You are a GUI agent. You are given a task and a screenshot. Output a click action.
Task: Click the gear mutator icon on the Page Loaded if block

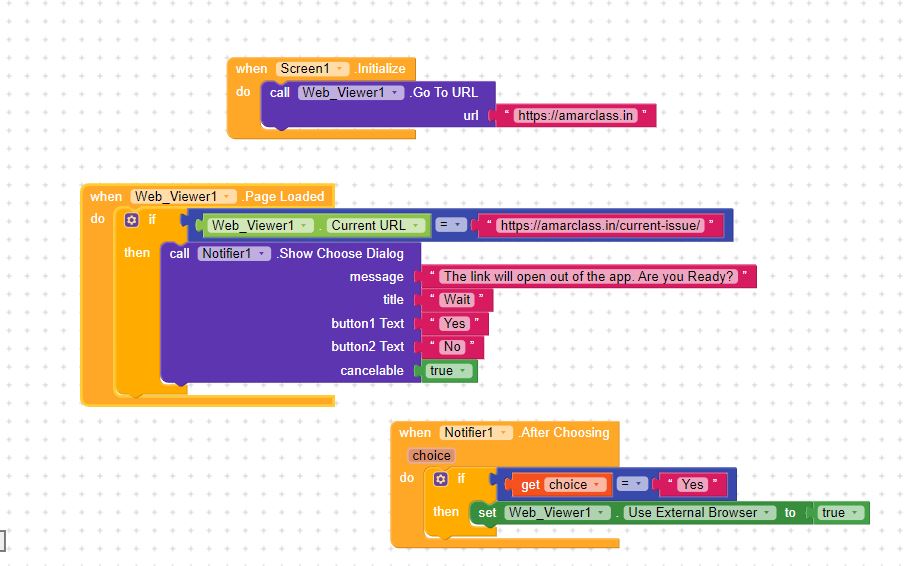pos(131,220)
